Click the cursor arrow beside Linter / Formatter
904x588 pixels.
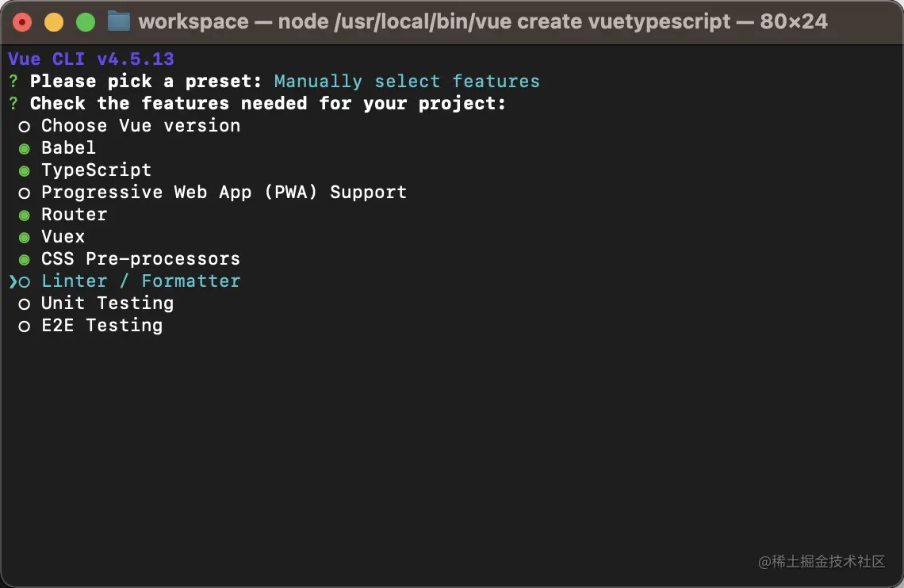coord(13,281)
